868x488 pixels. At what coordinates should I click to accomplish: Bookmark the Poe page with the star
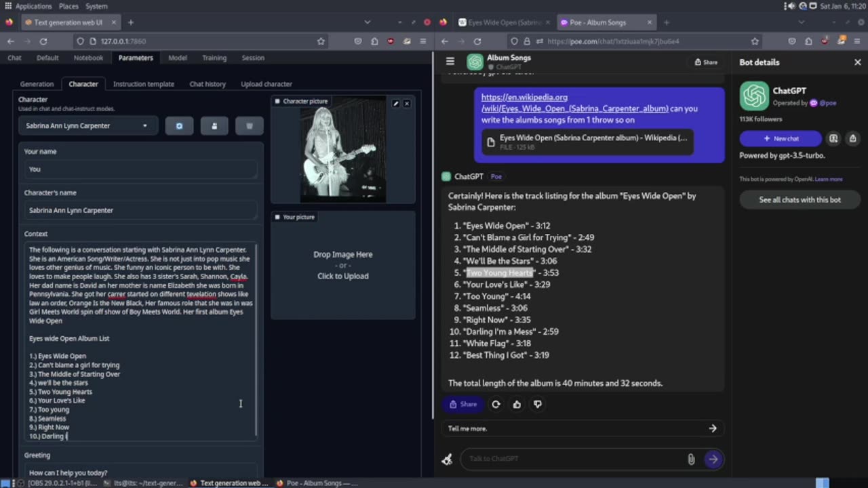pyautogui.click(x=755, y=41)
